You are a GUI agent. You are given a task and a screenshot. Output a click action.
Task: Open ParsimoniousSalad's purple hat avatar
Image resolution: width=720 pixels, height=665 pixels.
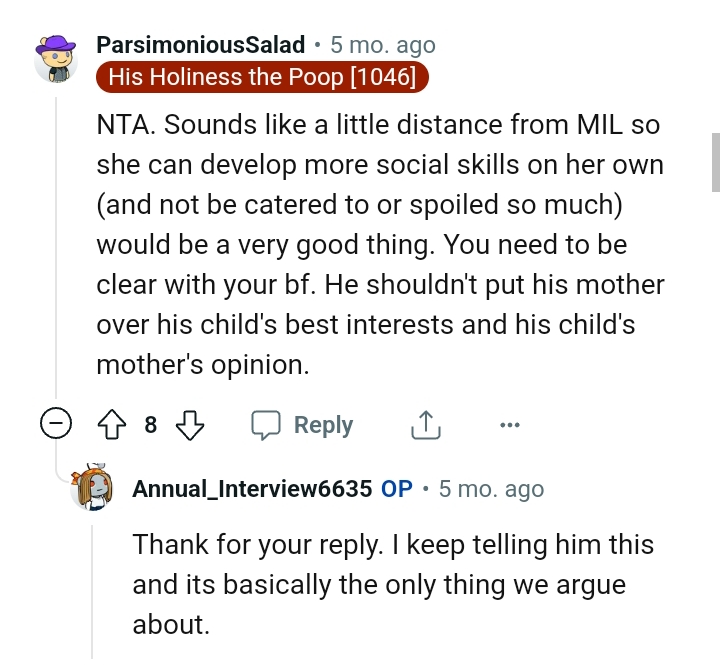[55, 59]
